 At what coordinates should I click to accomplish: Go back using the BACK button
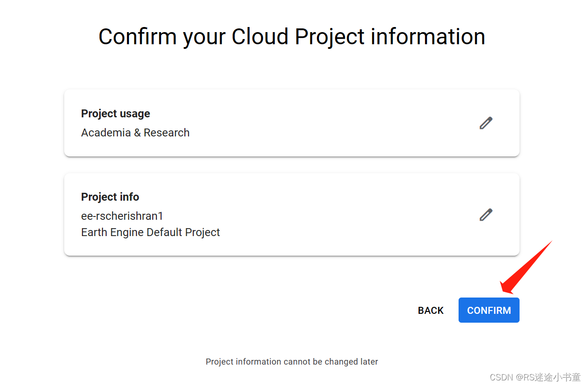pyautogui.click(x=431, y=311)
